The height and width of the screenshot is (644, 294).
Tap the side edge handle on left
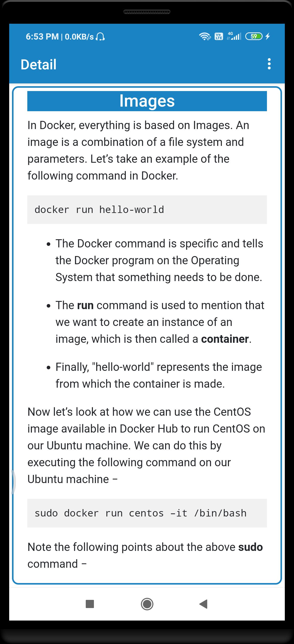pyautogui.click(x=13, y=482)
